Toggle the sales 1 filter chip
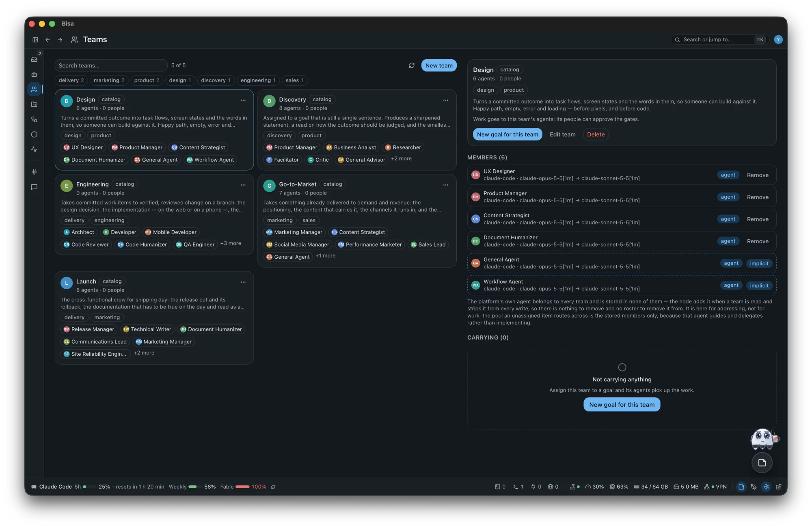 295,80
